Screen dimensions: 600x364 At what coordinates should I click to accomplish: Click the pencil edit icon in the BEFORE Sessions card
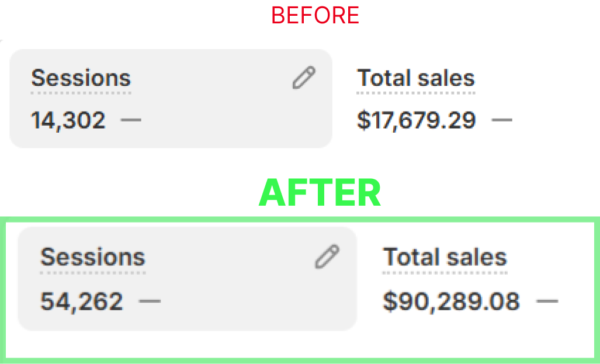click(x=304, y=78)
